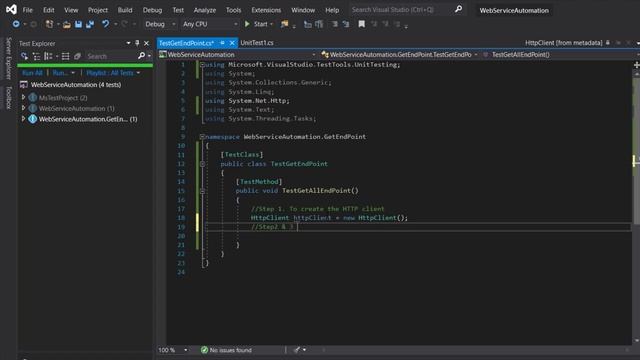Click the list/columns icon in Test Explorer
Viewport: 640px width, 360px height.
click(x=65, y=56)
